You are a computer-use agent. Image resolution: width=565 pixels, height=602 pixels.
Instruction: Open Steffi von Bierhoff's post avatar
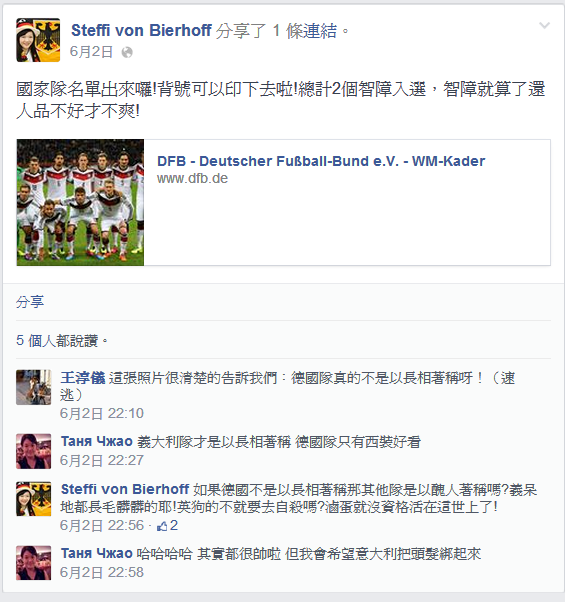38,40
